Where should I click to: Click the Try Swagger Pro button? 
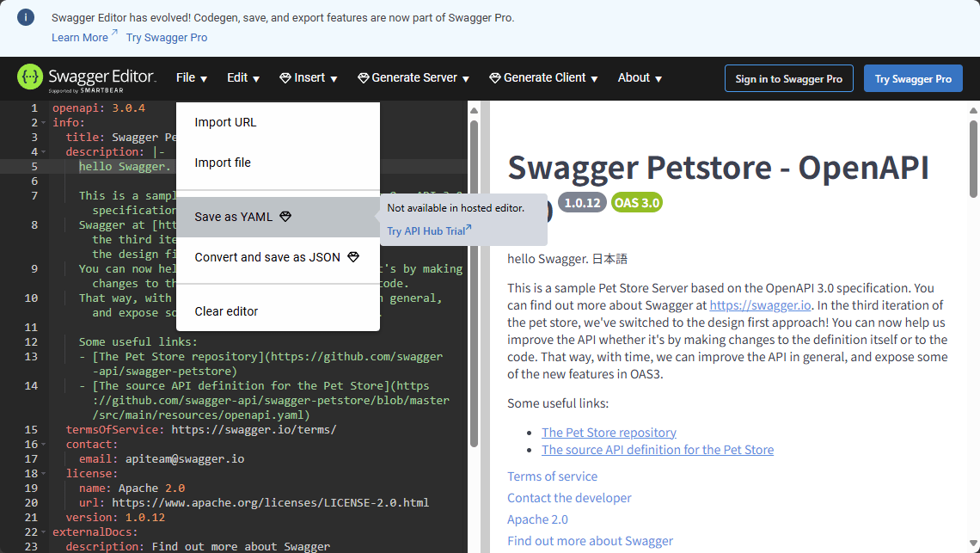click(913, 78)
